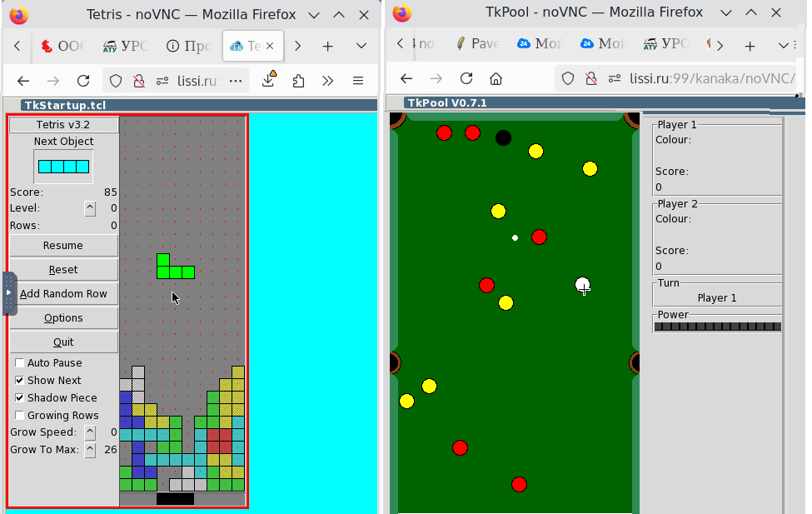Disable Show Next checkbox
Image resolution: width=812 pixels, height=514 pixels.
tap(20, 381)
